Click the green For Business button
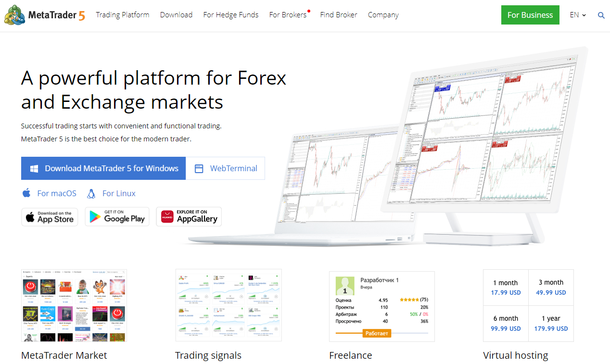This screenshot has height=364, width=610. pos(530,15)
